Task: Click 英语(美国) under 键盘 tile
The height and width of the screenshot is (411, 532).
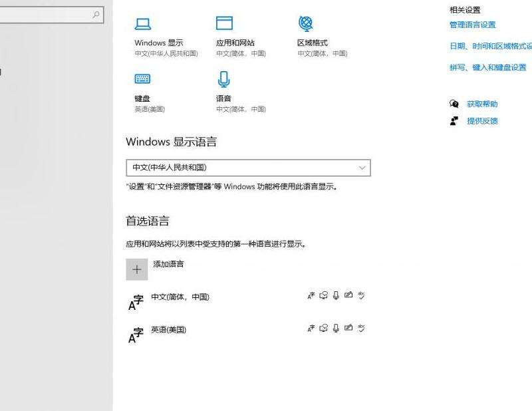Action: coord(150,109)
